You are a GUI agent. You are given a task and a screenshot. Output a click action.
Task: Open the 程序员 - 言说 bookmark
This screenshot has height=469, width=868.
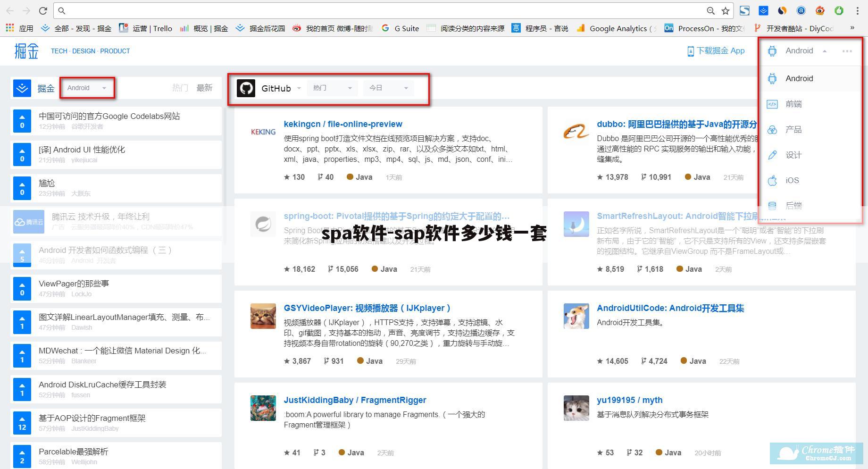[x=540, y=28]
